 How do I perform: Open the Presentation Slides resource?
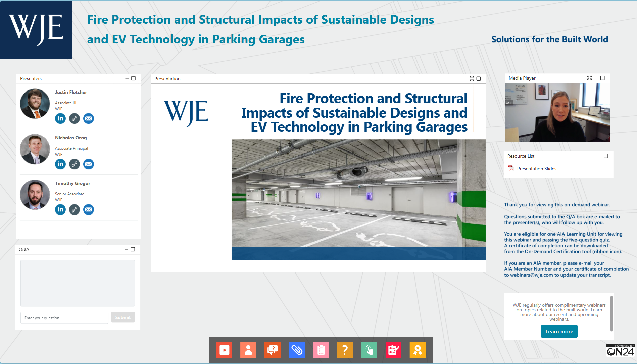(x=537, y=169)
